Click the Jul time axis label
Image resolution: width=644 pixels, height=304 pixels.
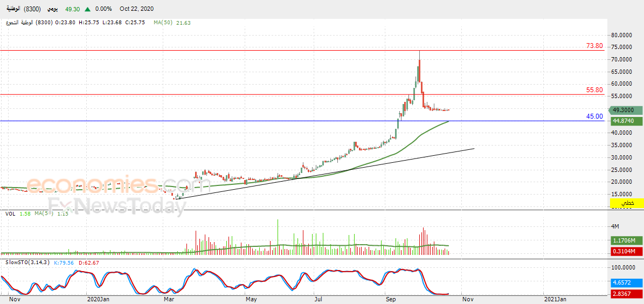point(319,300)
